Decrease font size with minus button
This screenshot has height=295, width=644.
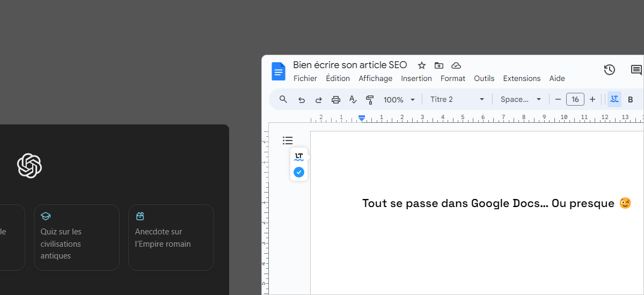558,99
